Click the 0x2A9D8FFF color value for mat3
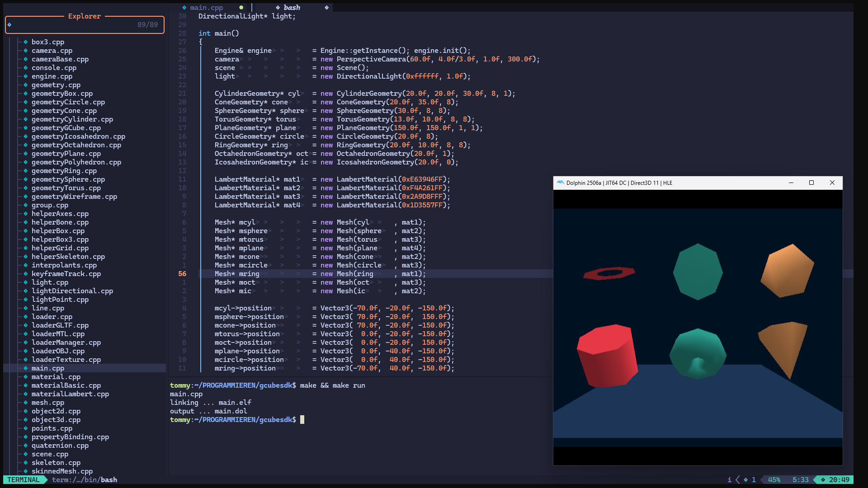This screenshot has height=488, width=868. (422, 197)
